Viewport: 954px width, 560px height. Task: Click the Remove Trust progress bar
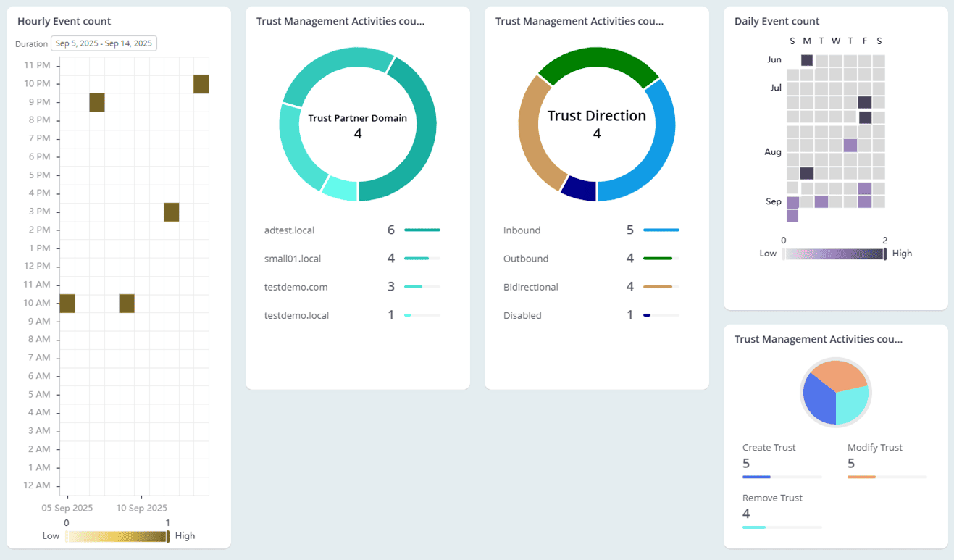[x=782, y=527]
